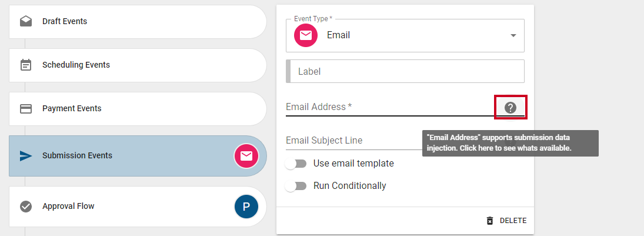Click the pink email badge on Submission Events
644x236 pixels.
pos(246,156)
